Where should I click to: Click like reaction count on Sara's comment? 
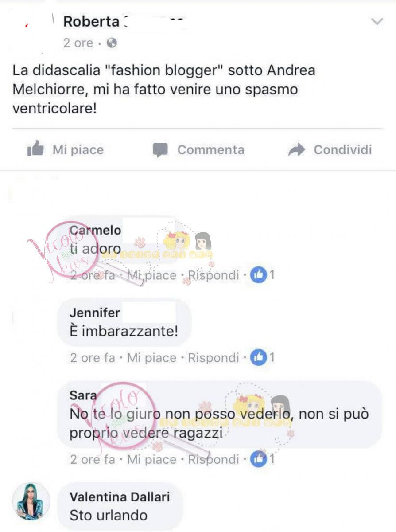pos(263,459)
